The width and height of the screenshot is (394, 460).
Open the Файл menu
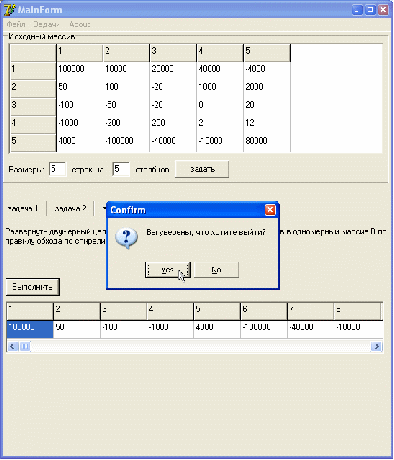(x=16, y=24)
